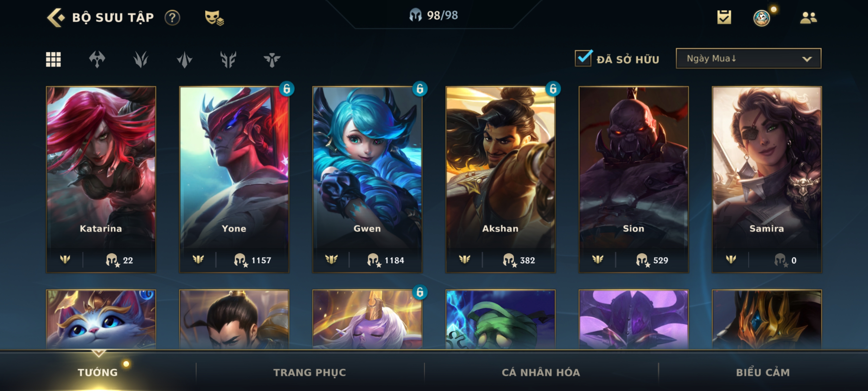Select the TƯỚNG tab
The image size is (868, 391).
click(x=98, y=372)
